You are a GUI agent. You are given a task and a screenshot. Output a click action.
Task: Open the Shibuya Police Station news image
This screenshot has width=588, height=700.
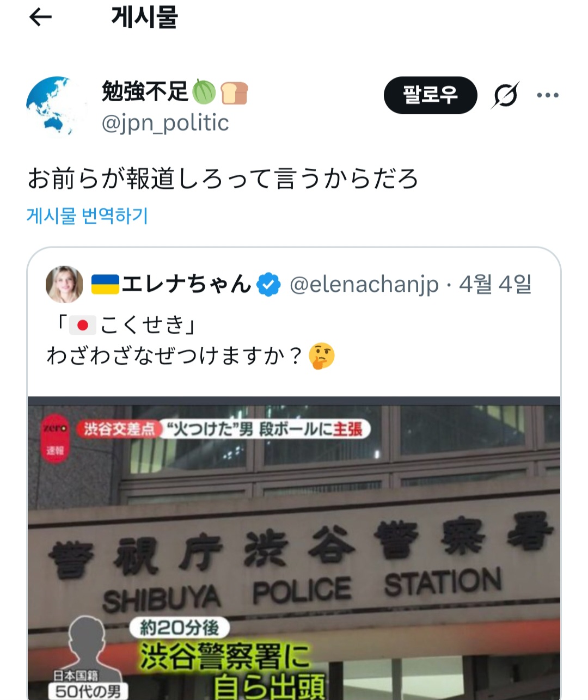click(294, 548)
